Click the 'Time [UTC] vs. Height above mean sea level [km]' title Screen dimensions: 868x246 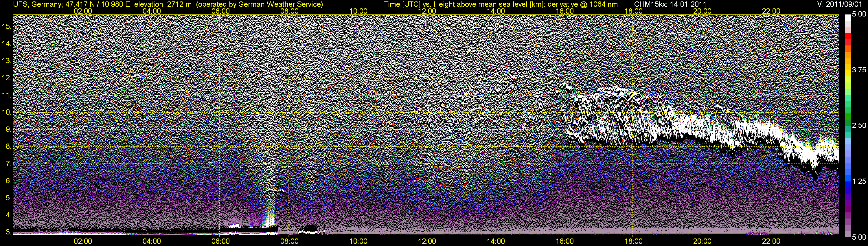tap(464, 4)
